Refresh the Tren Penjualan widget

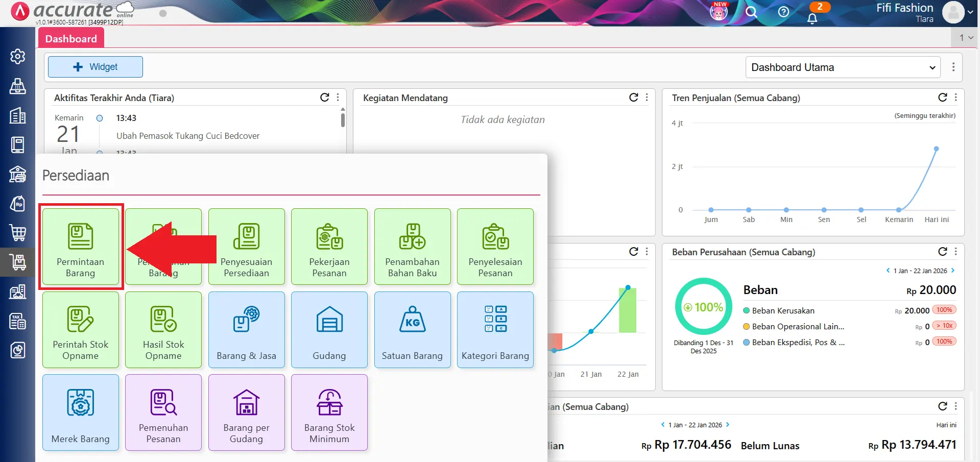click(x=942, y=98)
